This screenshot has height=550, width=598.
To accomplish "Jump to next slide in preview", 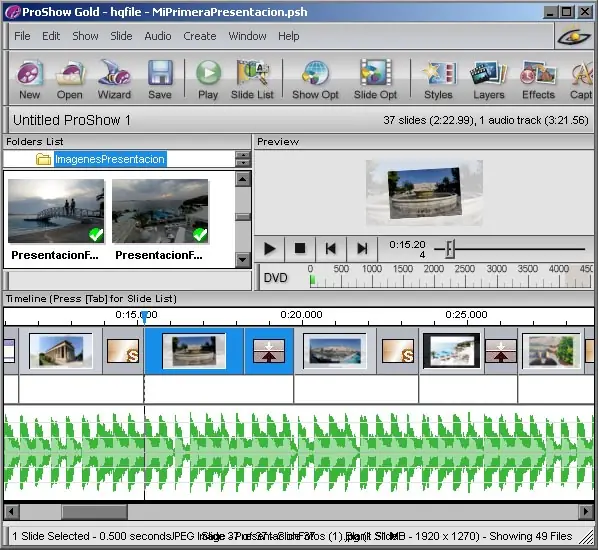I will pos(362,249).
